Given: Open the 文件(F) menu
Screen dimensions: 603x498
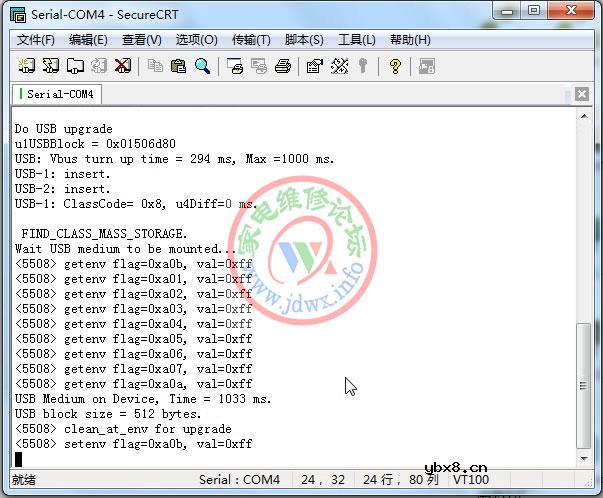Looking at the screenshot, I should click(36, 40).
